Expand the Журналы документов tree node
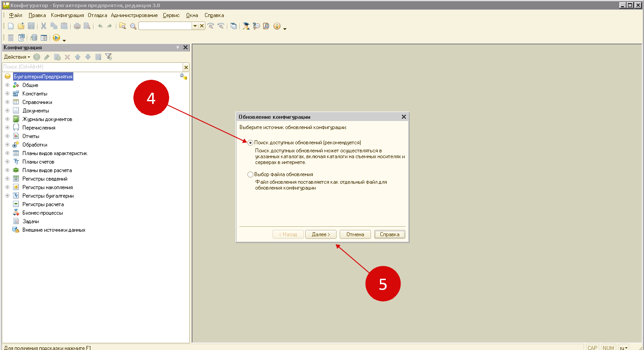 click(x=7, y=119)
